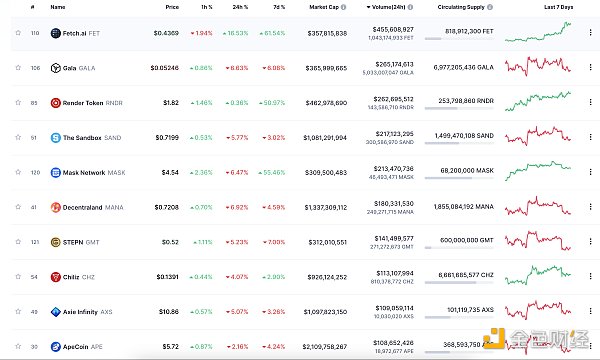Click the Render Token red logo icon
This screenshot has width=600, height=360.
[55, 103]
